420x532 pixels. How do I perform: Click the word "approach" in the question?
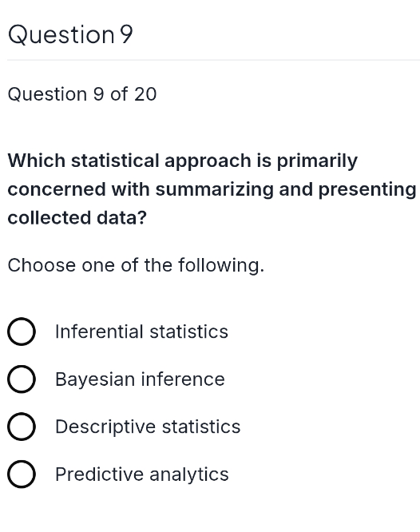pyautogui.click(x=208, y=161)
